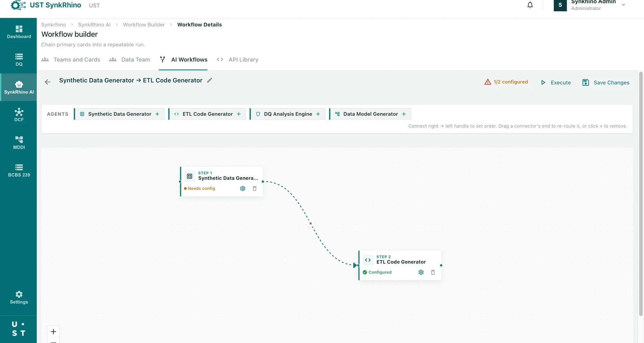This screenshot has width=644, height=343.
Task: Select the Step 2 ETL Code Generator node
Action: (400, 265)
